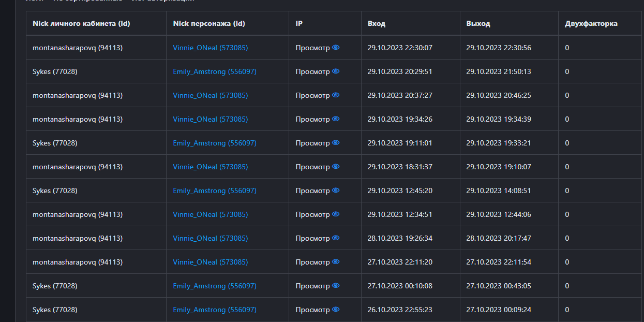Image resolution: width=644 pixels, height=322 pixels.
Task: Click the 'Вход' column header
Action: 376,23
